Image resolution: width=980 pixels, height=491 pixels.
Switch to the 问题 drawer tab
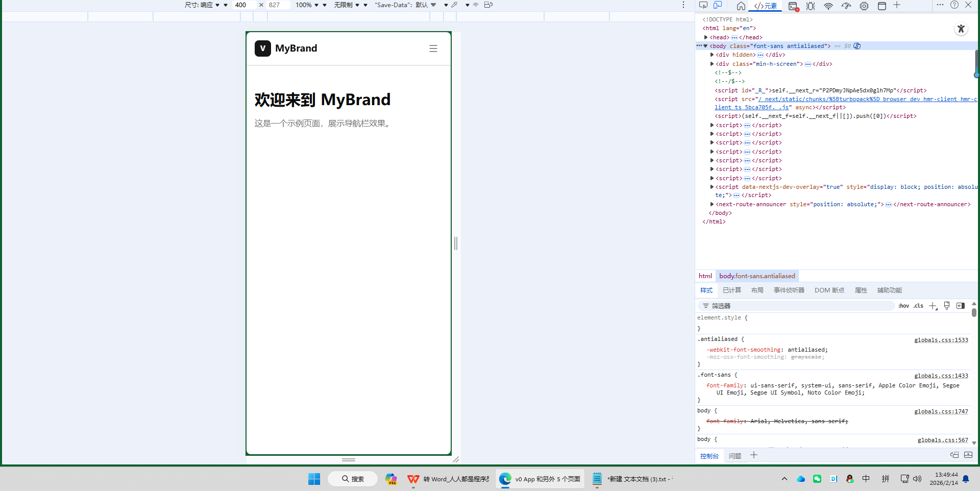click(735, 456)
